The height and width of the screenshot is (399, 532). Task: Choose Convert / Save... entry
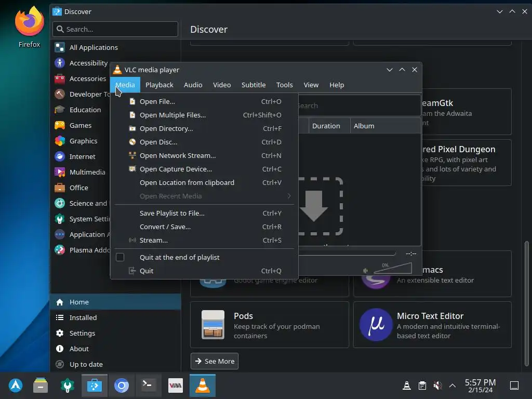click(205, 227)
